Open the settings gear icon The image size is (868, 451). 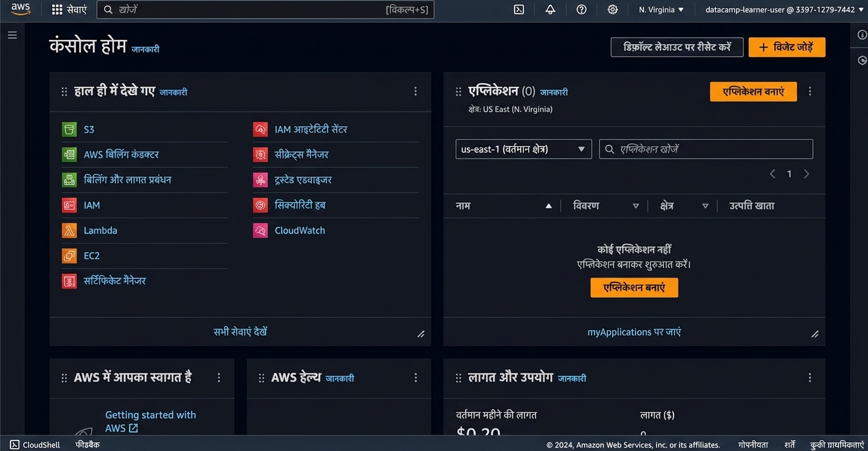click(x=613, y=10)
